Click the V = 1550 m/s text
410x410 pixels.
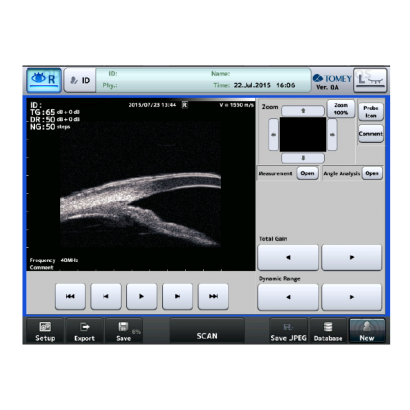(x=236, y=105)
